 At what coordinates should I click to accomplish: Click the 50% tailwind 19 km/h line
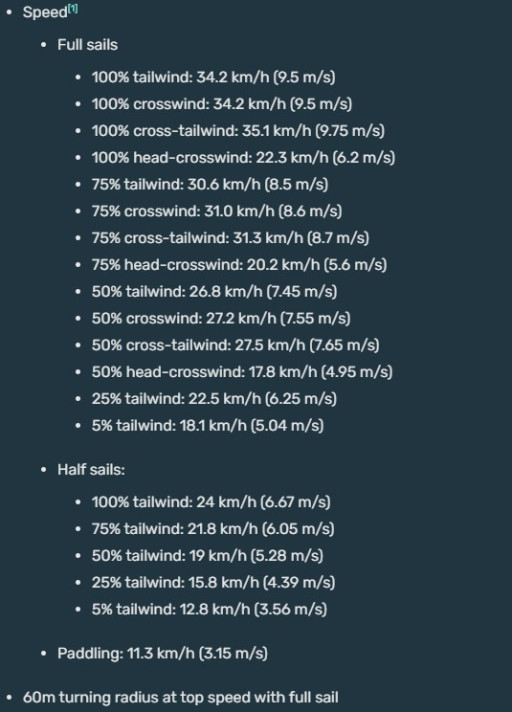pos(207,556)
